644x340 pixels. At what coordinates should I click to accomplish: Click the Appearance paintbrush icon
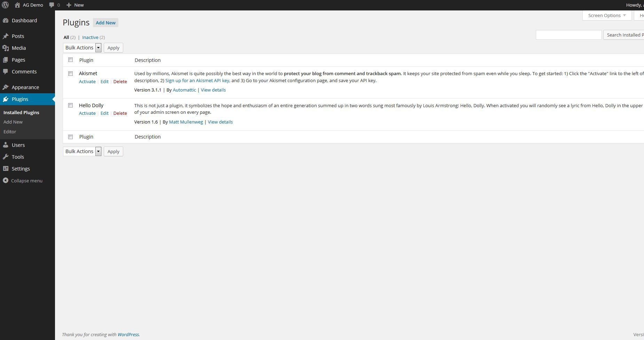pyautogui.click(x=6, y=87)
